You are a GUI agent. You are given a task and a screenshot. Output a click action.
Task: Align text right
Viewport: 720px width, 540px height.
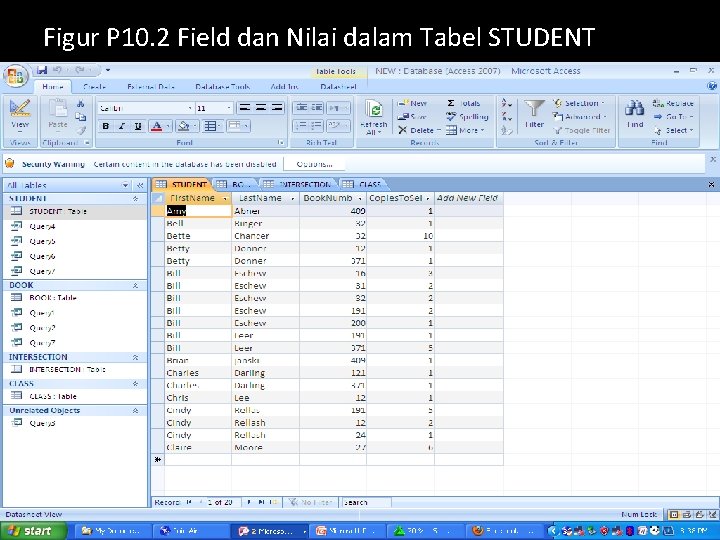tap(277, 108)
